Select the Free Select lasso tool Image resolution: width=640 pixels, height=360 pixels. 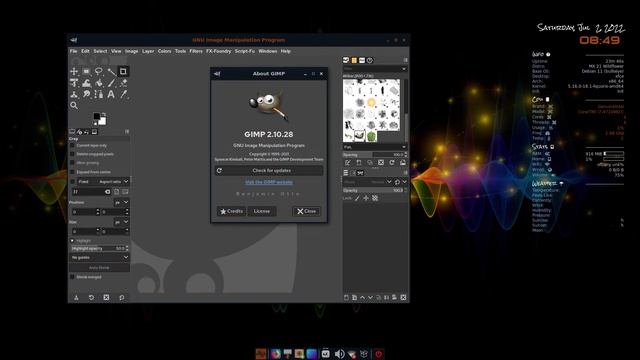pyautogui.click(x=98, y=71)
